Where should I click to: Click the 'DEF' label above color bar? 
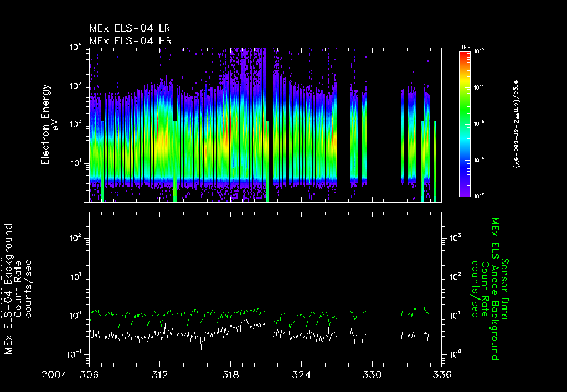pyautogui.click(x=465, y=48)
